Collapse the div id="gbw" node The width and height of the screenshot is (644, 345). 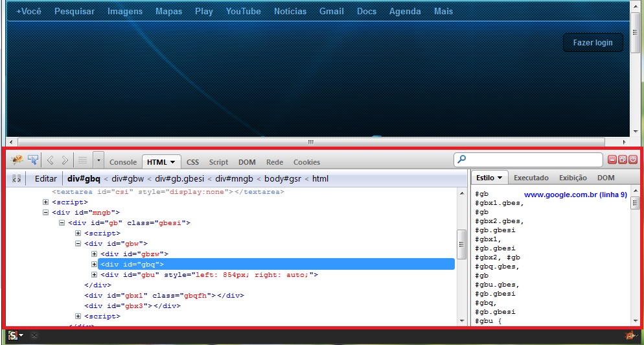pyautogui.click(x=78, y=243)
